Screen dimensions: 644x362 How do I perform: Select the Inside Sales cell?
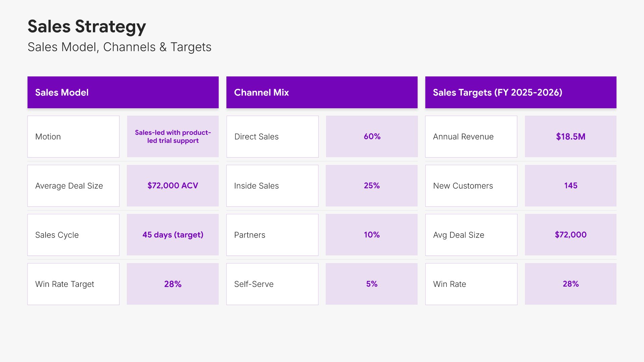coord(272,186)
